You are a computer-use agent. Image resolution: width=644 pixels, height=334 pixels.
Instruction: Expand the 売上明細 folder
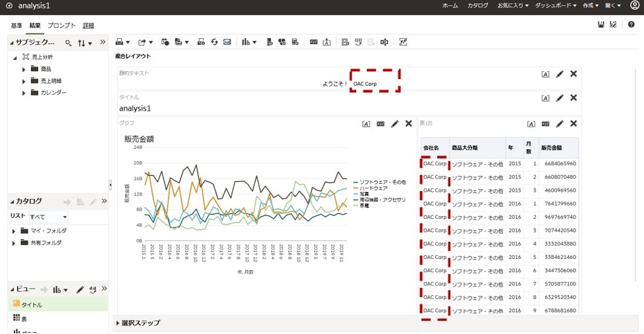coord(24,81)
